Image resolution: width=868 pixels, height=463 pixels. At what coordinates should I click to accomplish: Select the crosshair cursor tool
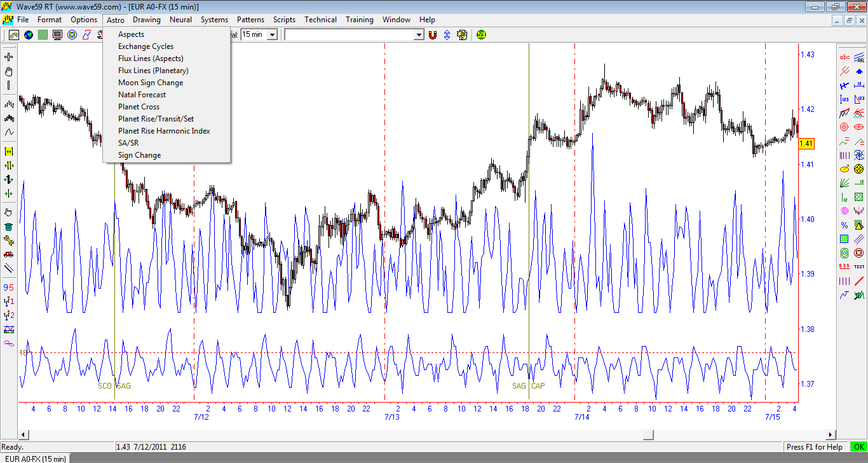pos(9,57)
